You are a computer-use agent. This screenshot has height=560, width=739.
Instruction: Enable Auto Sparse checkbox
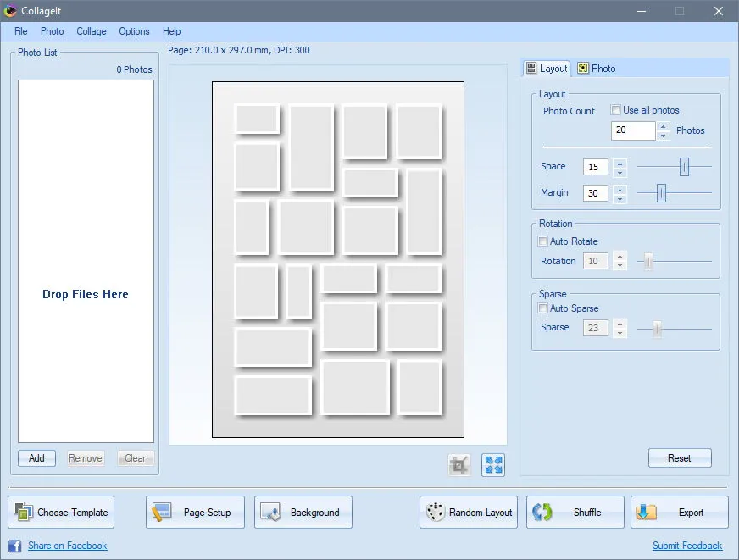(x=543, y=308)
